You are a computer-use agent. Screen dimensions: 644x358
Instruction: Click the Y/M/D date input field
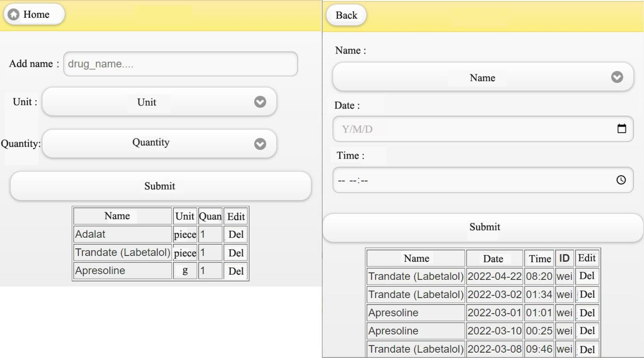coord(483,129)
